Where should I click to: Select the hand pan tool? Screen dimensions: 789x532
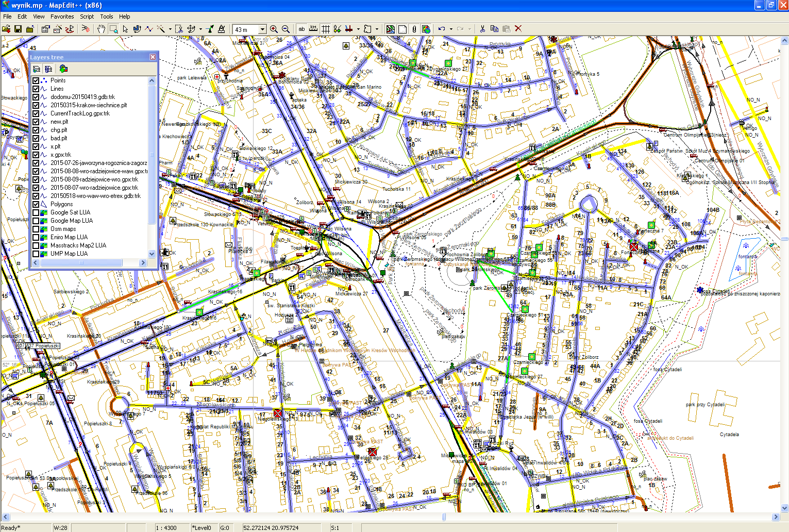point(101,29)
